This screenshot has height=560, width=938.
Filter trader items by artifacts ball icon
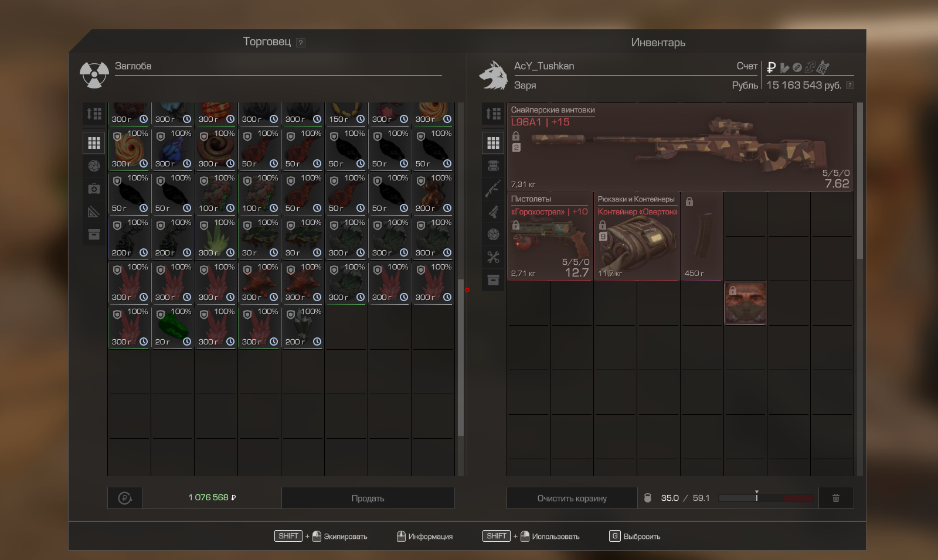pos(94,166)
